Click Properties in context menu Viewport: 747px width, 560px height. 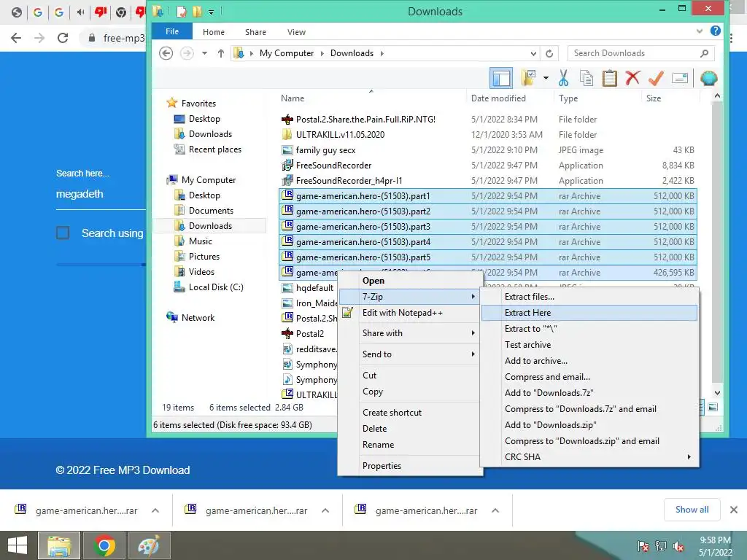click(410, 466)
